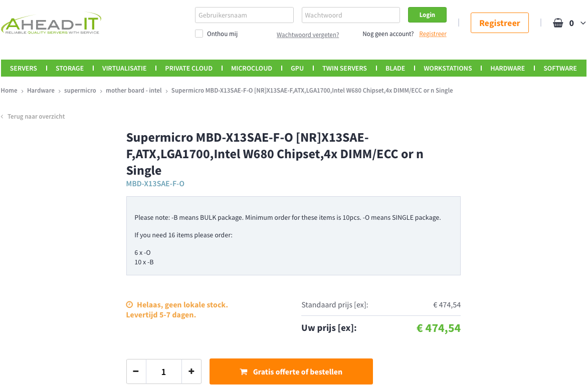Click the quantity number field
The height and width of the screenshot is (387, 588).
[x=163, y=371]
